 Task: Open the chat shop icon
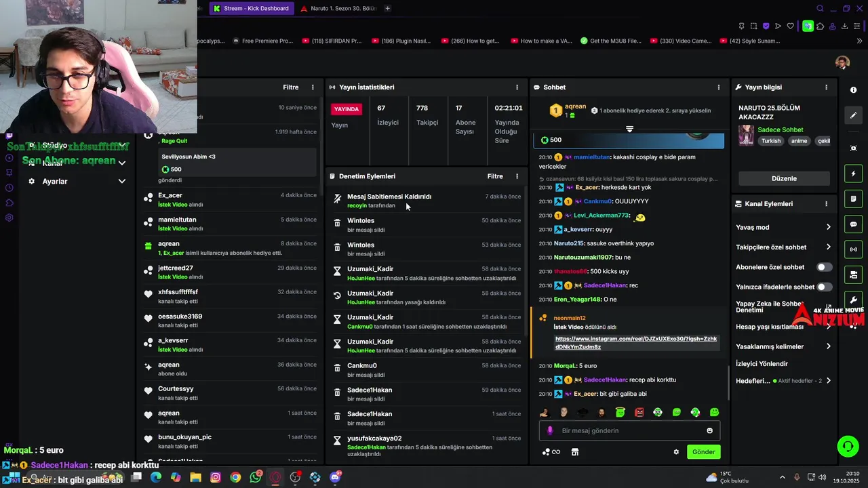coord(575,452)
